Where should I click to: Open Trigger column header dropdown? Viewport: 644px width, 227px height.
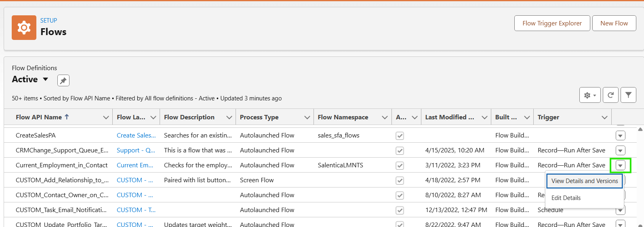point(604,117)
